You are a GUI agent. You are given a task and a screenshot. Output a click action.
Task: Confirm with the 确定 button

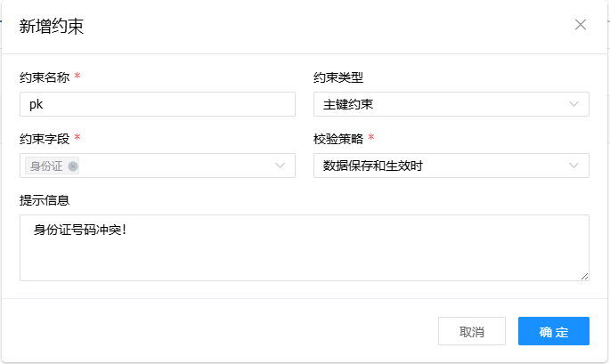click(553, 331)
